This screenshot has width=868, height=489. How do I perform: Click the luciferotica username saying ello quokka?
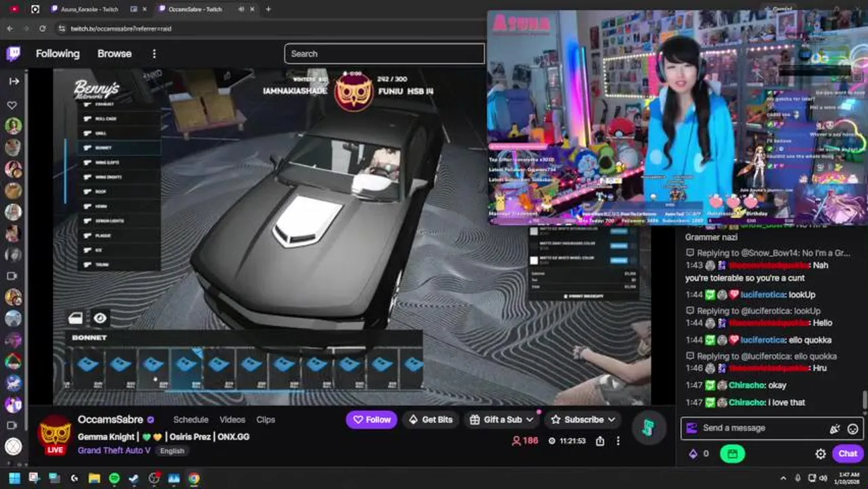(763, 340)
